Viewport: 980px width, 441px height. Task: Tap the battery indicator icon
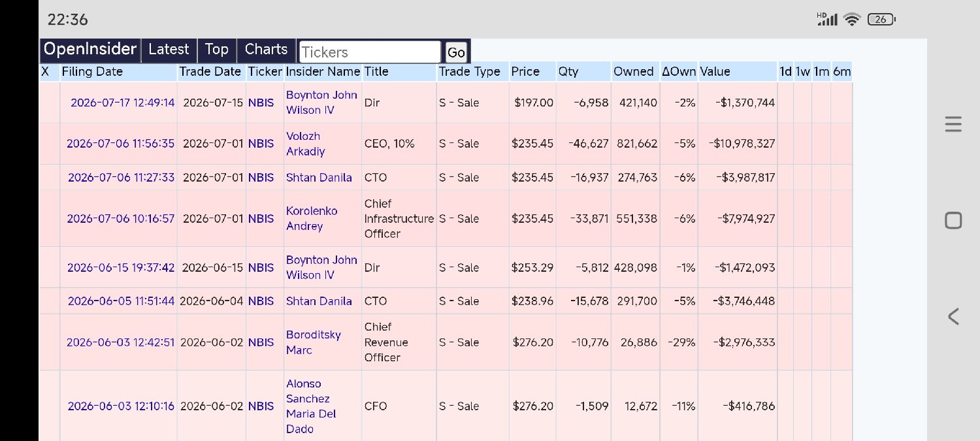click(881, 19)
